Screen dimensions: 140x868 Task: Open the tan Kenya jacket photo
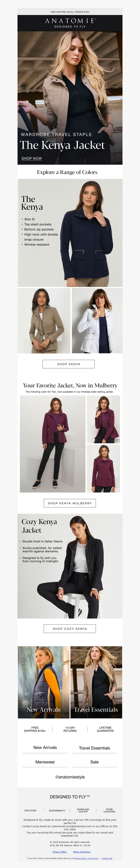pyautogui.click(x=44, y=320)
